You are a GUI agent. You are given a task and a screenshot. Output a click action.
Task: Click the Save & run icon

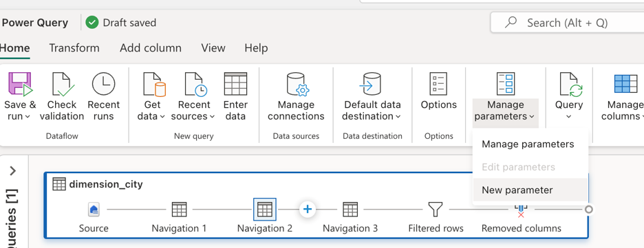[x=20, y=84]
